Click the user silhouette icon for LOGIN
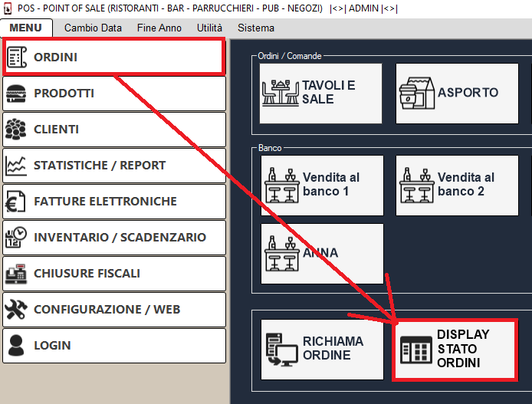 (16, 346)
